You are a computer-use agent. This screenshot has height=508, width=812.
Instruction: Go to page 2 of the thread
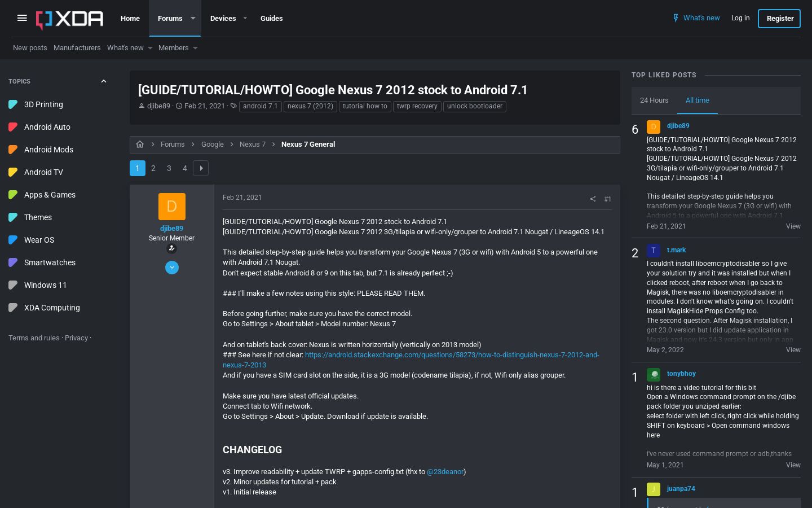coord(153,168)
